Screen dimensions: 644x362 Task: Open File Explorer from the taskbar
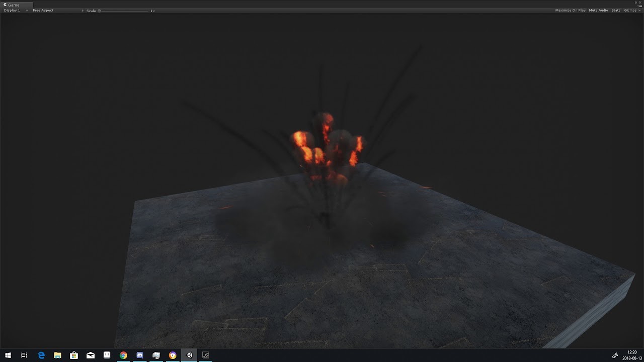57,355
